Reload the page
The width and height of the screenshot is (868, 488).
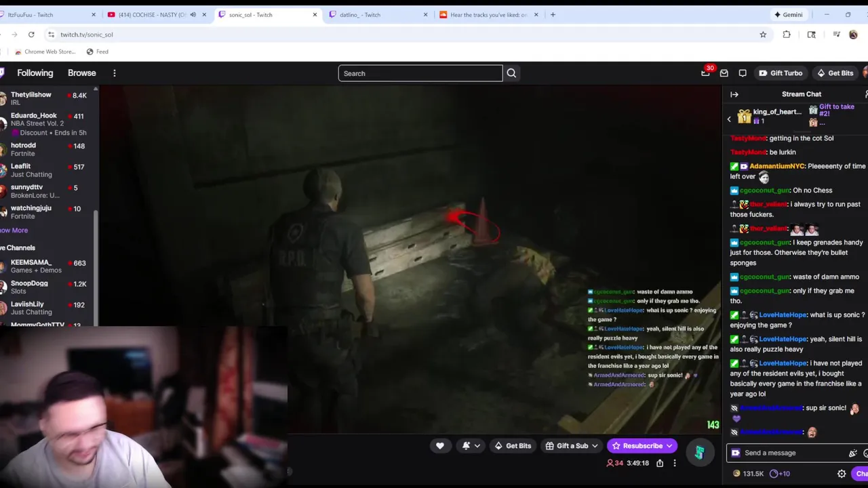click(x=31, y=35)
